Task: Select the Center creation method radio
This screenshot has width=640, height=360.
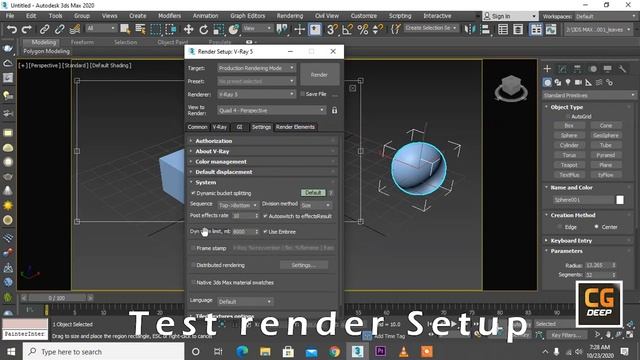Action: 596,226
